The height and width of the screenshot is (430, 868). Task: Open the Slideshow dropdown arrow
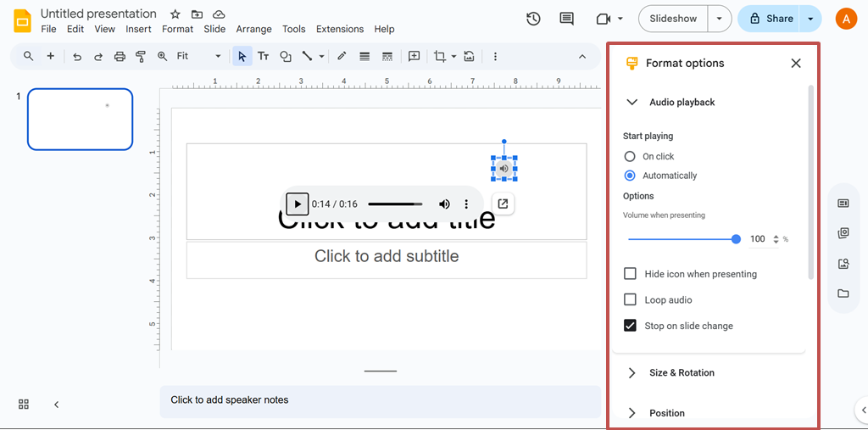(719, 19)
